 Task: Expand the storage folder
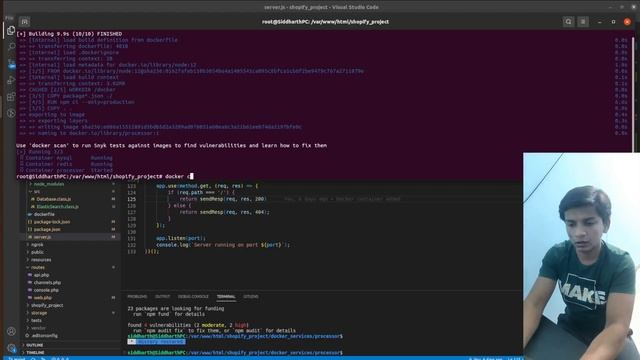(x=39, y=313)
